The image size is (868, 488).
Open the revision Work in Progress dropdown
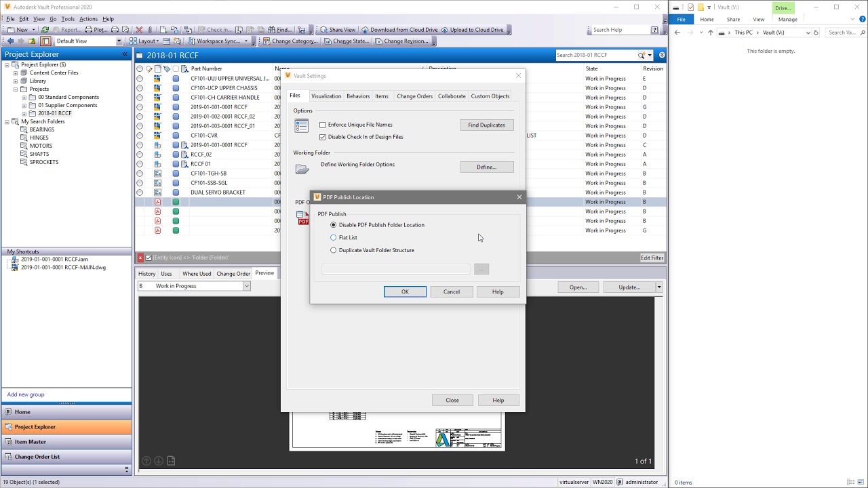pos(246,286)
